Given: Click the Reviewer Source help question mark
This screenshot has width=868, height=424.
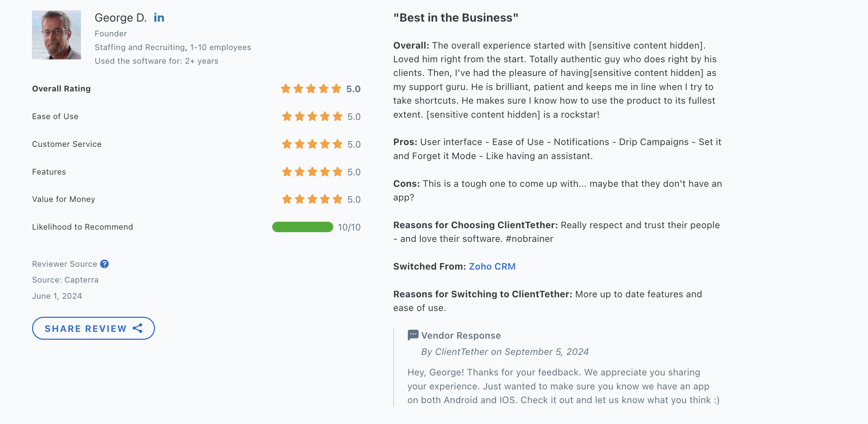Looking at the screenshot, I should coord(104,264).
